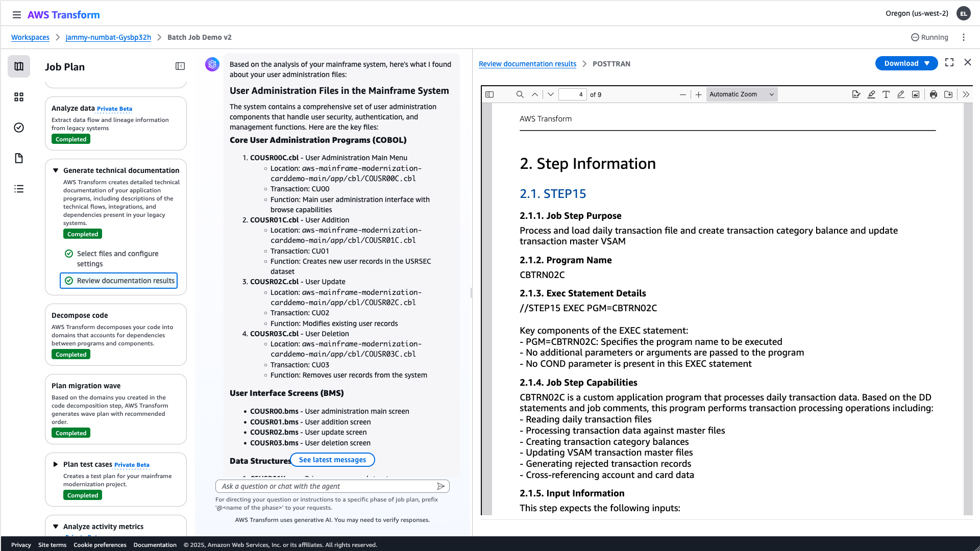Screen dimensions: 980x551
Task: Click the Zoom in control in the PDF toolbar
Action: click(x=698, y=94)
